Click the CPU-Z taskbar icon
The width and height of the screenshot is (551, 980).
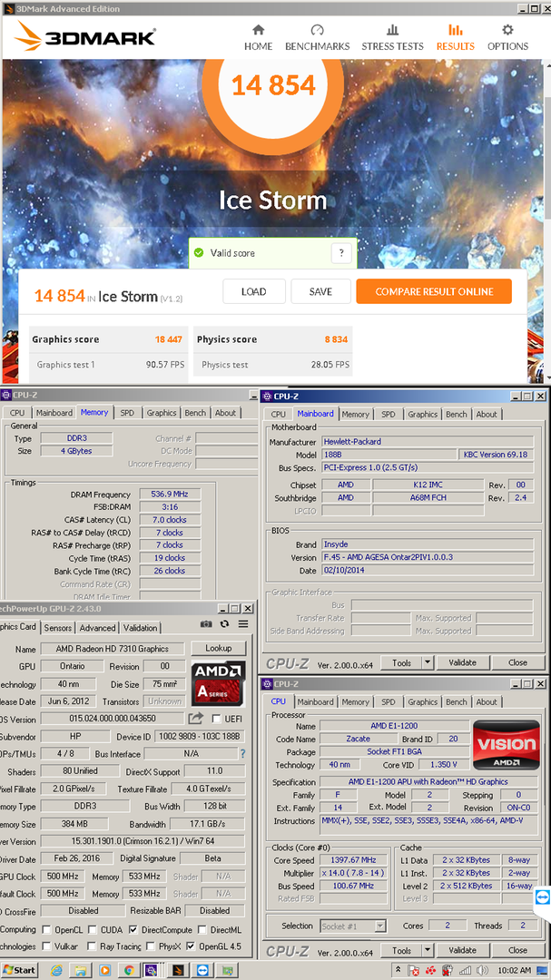152,970
